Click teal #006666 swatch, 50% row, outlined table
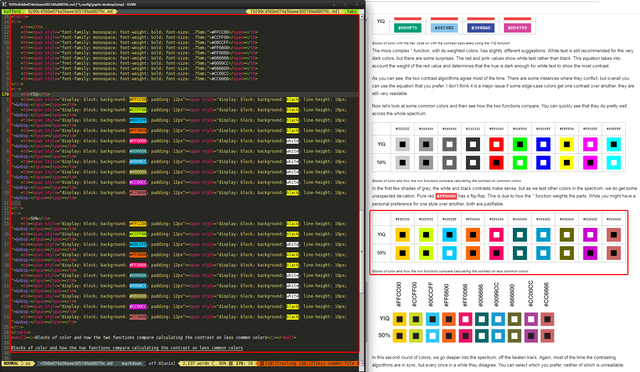Screen dimensions: 640x372 [x=520, y=253]
